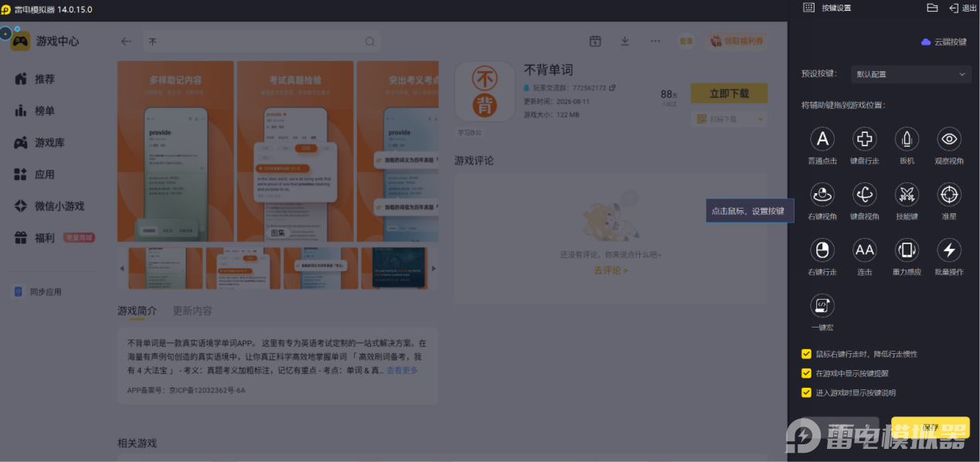
Task: Select the 键盘视角 icon
Action: [864, 195]
